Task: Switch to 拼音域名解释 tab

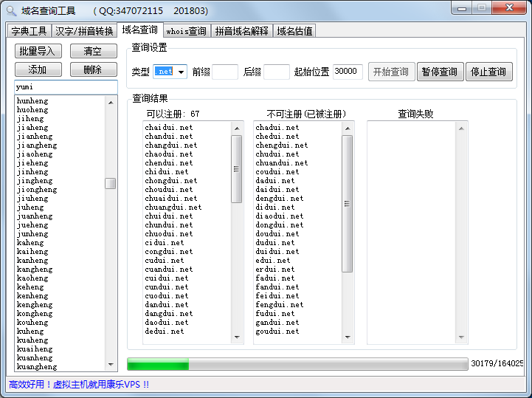Action: 242,31
